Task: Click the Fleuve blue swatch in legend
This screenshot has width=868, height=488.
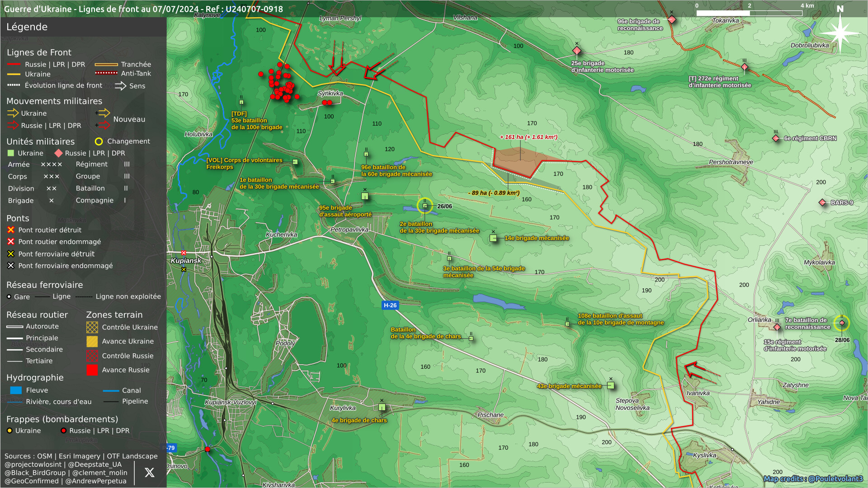Action: 16,390
